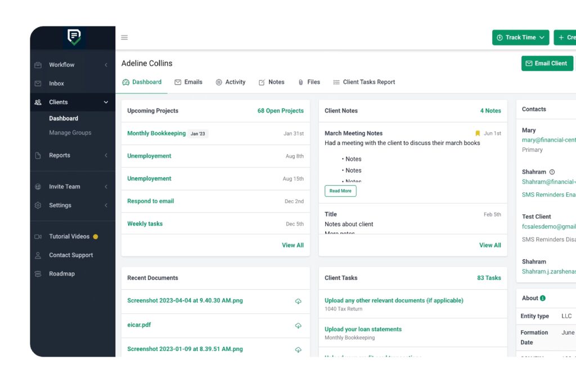576x392 pixels.
Task: Click Read More on March Meeting Notes
Action: click(x=340, y=191)
